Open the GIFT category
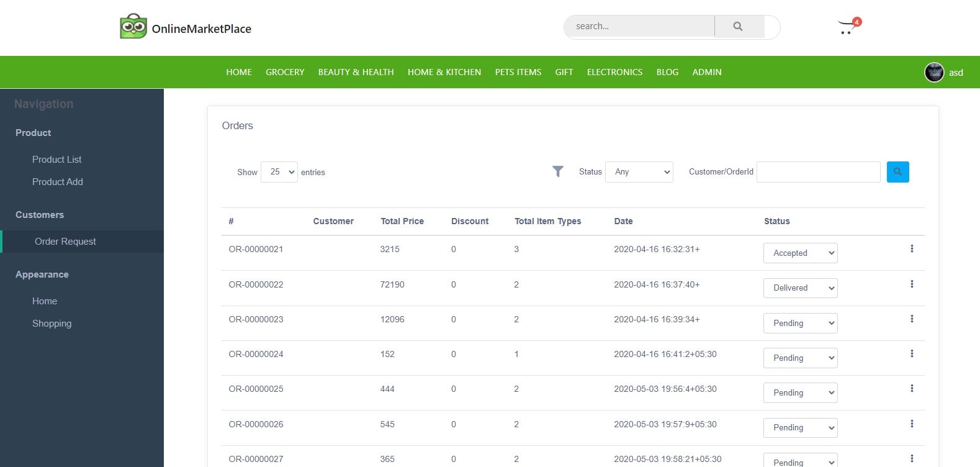The image size is (980, 467). pyautogui.click(x=564, y=72)
